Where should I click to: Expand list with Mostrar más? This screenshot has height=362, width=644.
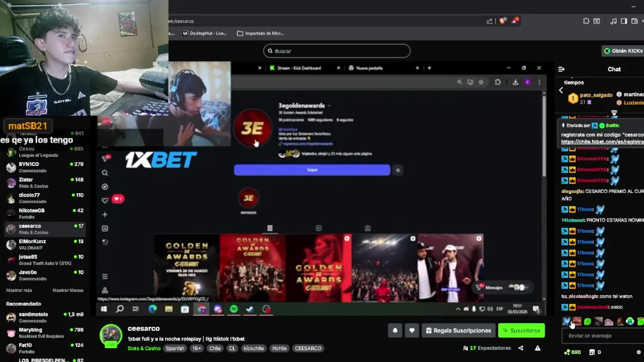pos(19,291)
